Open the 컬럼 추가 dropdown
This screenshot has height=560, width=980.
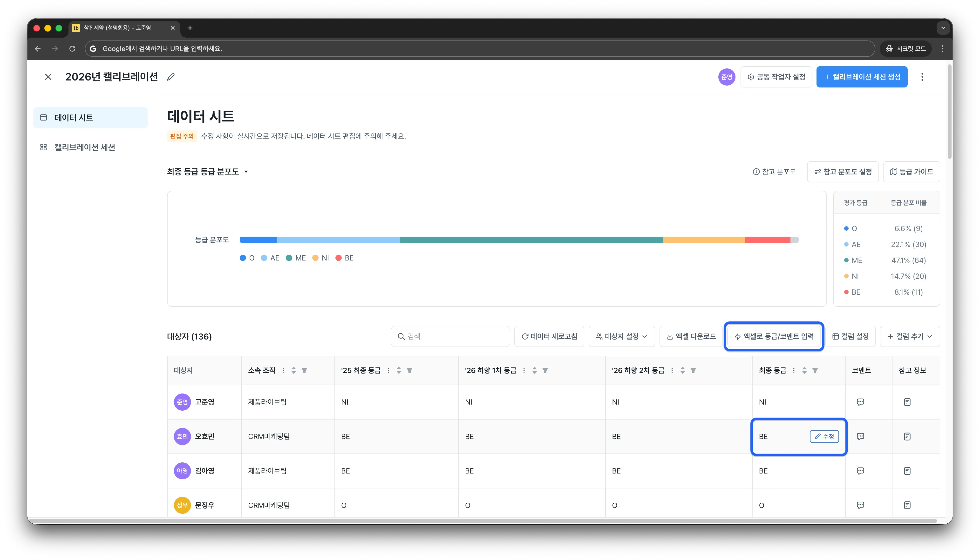coord(910,337)
